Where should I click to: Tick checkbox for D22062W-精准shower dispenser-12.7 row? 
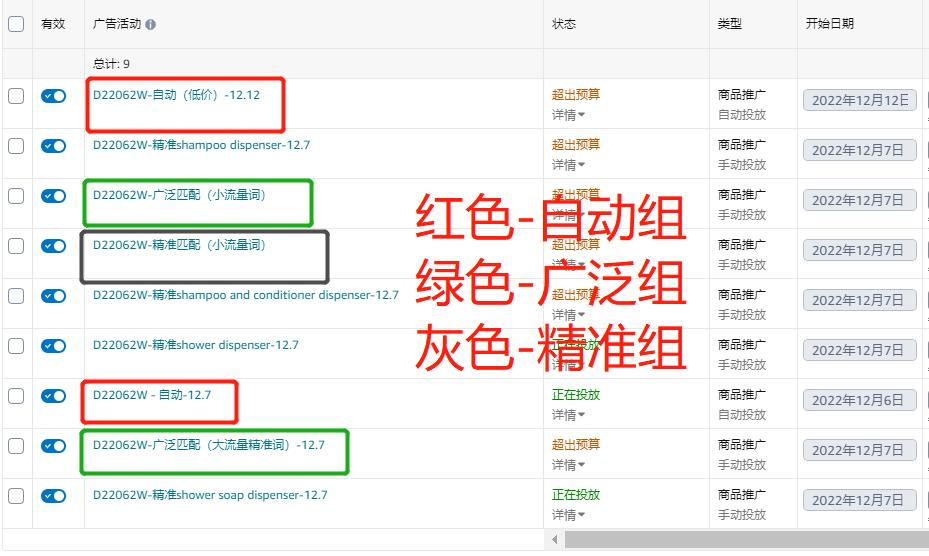tap(16, 346)
